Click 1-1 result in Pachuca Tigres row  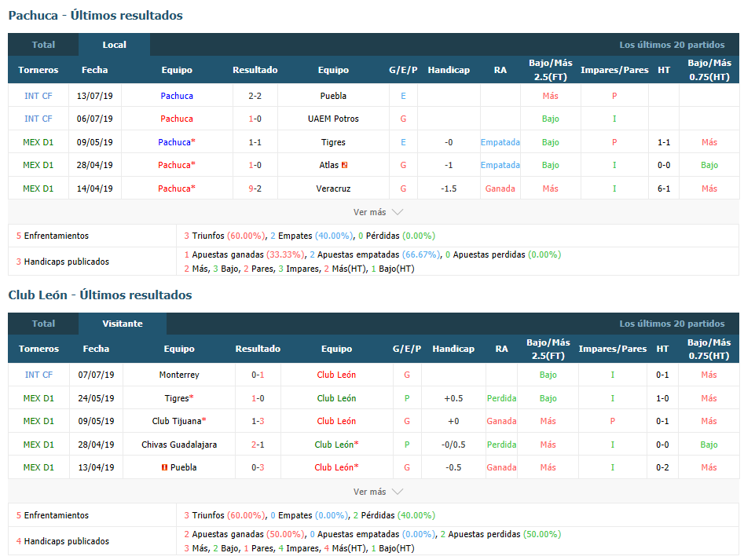click(x=255, y=142)
